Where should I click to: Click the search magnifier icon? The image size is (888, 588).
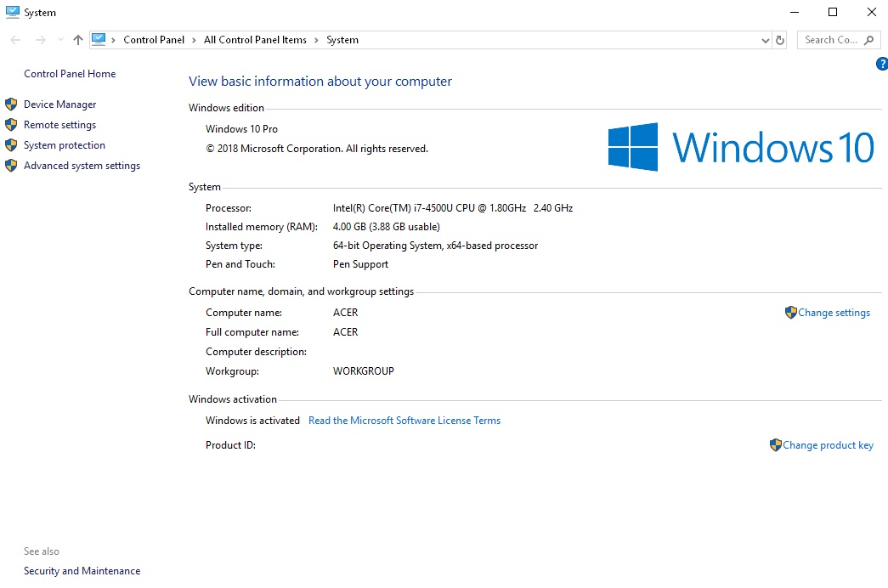pyautogui.click(x=868, y=40)
